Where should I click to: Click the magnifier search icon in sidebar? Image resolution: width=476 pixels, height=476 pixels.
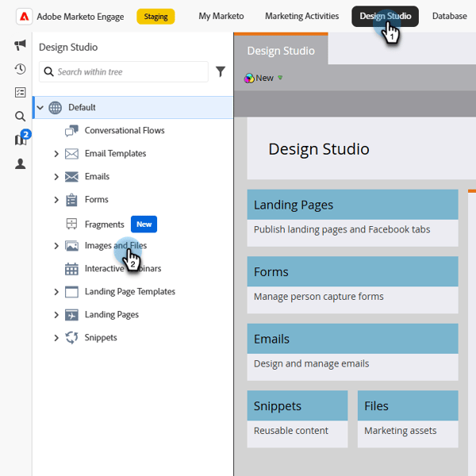pos(21,116)
